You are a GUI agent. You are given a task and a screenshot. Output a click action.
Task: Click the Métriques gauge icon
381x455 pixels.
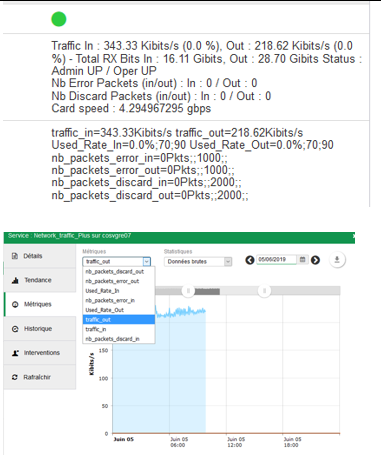[x=15, y=304]
